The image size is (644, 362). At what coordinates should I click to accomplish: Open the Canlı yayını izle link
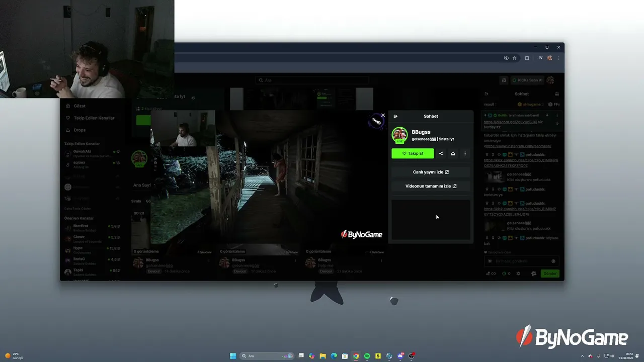431,172
